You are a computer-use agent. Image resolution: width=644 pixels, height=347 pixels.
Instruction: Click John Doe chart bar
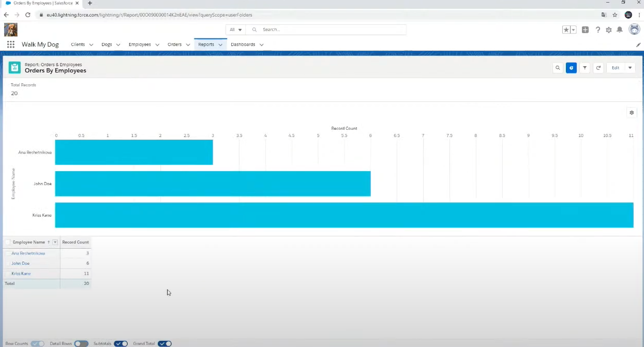click(213, 184)
